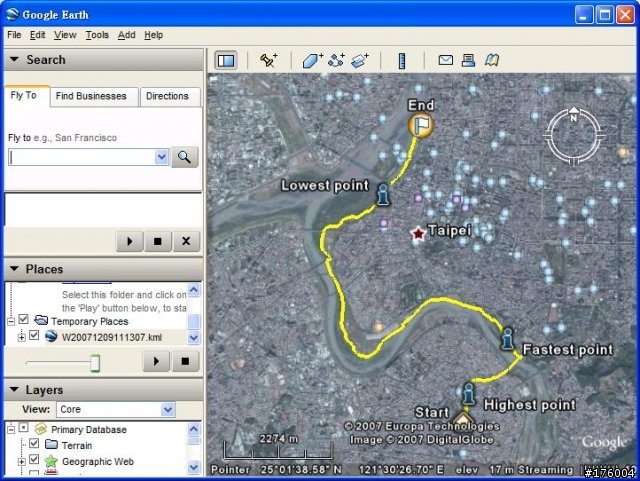Switch to the Directions tab
Viewport: 640px width, 481px height.
[170, 97]
